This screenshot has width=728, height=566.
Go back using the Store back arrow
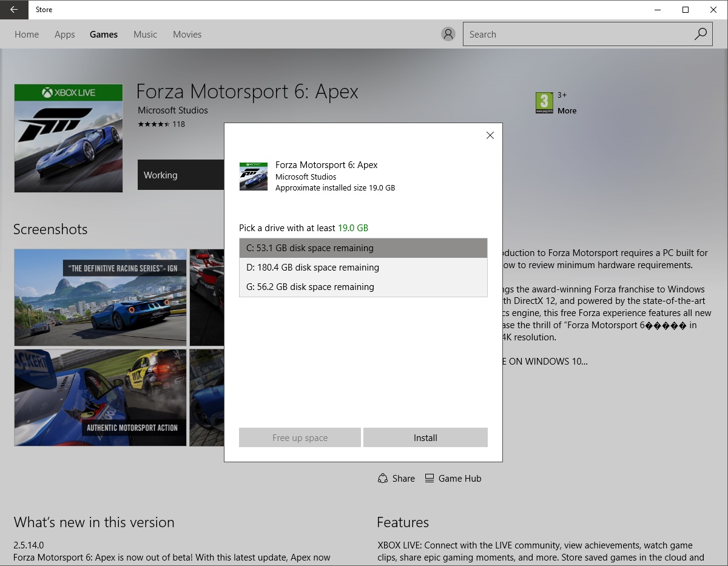(14, 10)
